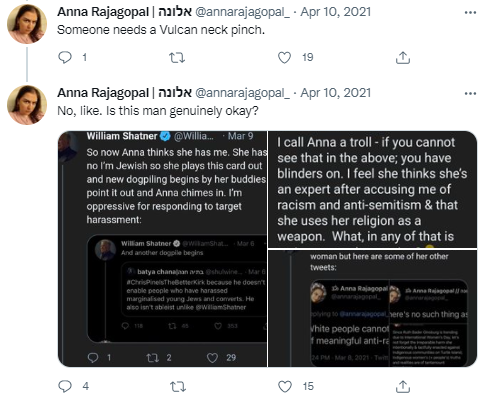Retweet the 'Is this man genuinely okay' tweet
The height and width of the screenshot is (401, 487).
178,387
